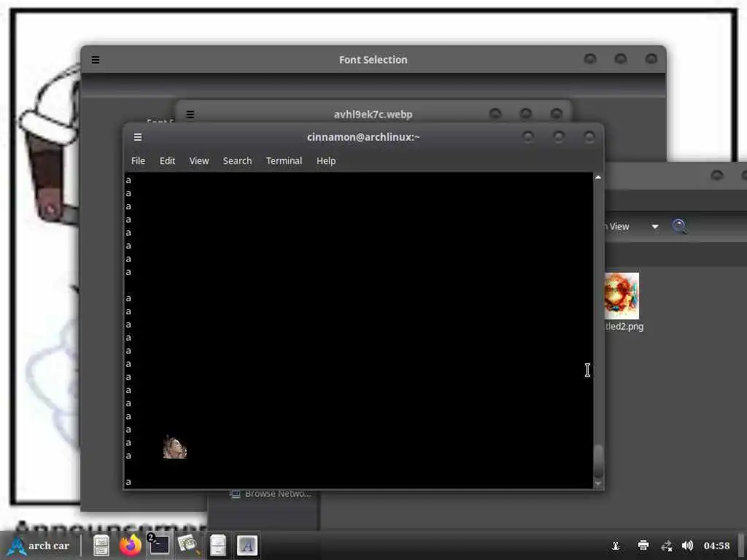Switch to the image viewer taskbar item

point(188,545)
